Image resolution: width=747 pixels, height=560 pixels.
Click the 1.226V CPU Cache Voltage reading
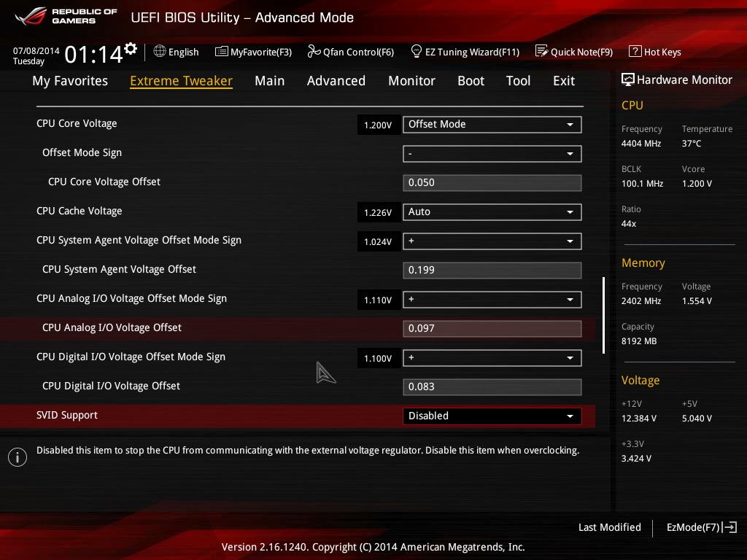(x=378, y=212)
